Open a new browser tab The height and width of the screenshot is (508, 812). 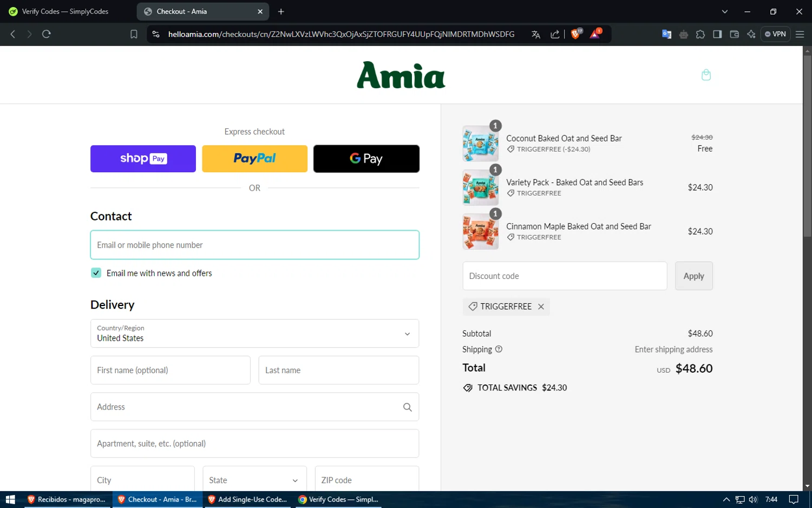click(281, 11)
